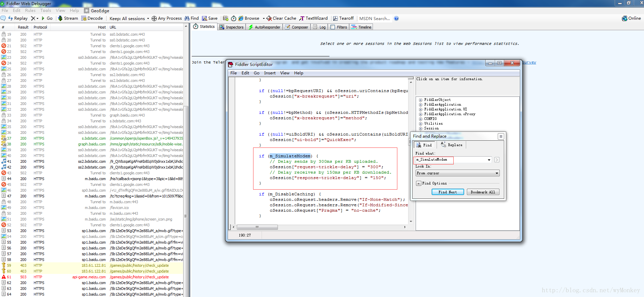This screenshot has height=297, width=644.
Task: Expand the FiddlerApplication.UI tree node
Action: tap(420, 109)
